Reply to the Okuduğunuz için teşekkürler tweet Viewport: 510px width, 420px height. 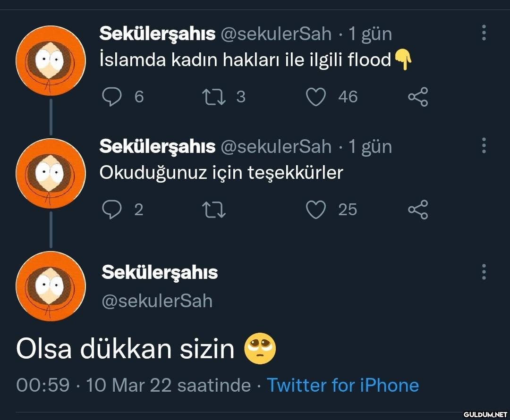[112, 210]
